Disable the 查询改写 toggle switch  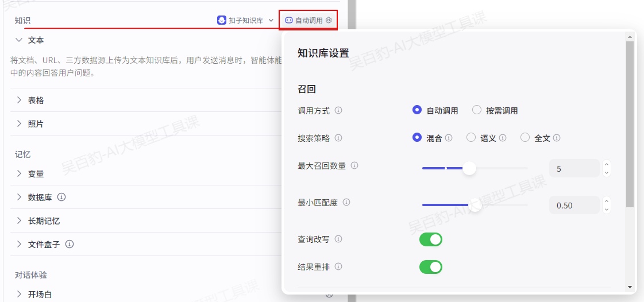[431, 239]
